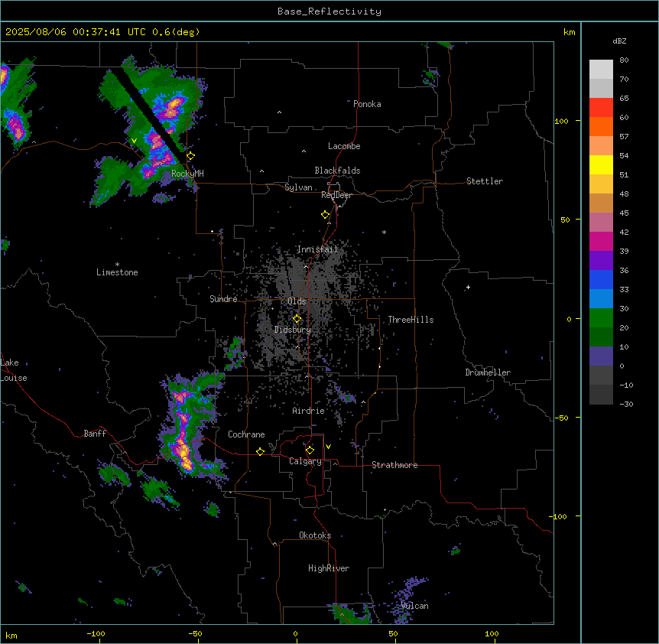Screen dimensions: 659x644
Task: Select the light blue 30-33 dBZ legend swatch
Action: pyautogui.click(x=601, y=298)
